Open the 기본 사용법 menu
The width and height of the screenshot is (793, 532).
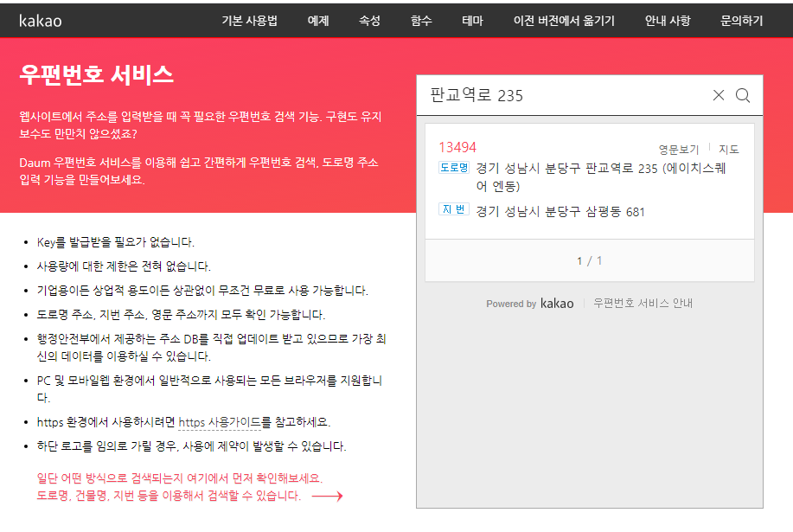click(249, 21)
